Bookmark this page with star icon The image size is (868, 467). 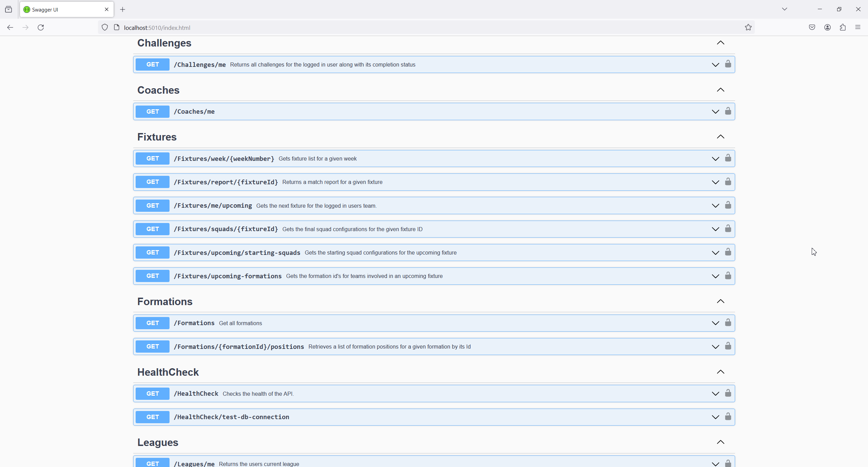[748, 27]
